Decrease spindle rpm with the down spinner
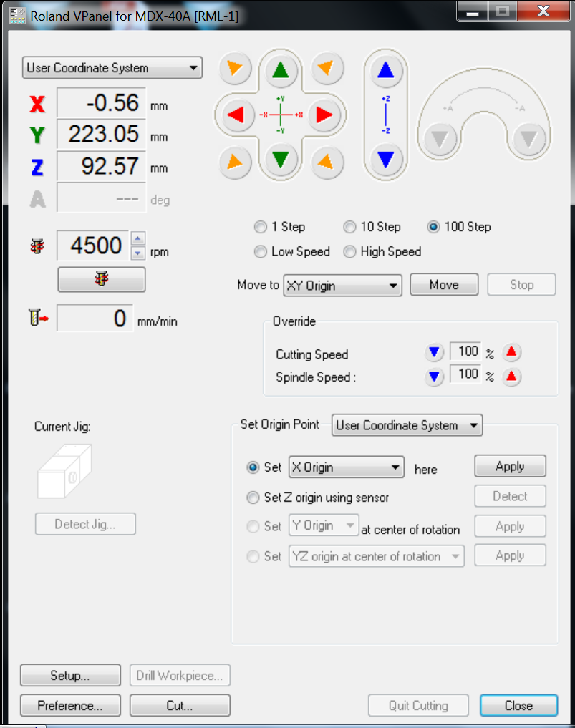Viewport: 575px width, 728px height. point(138,253)
